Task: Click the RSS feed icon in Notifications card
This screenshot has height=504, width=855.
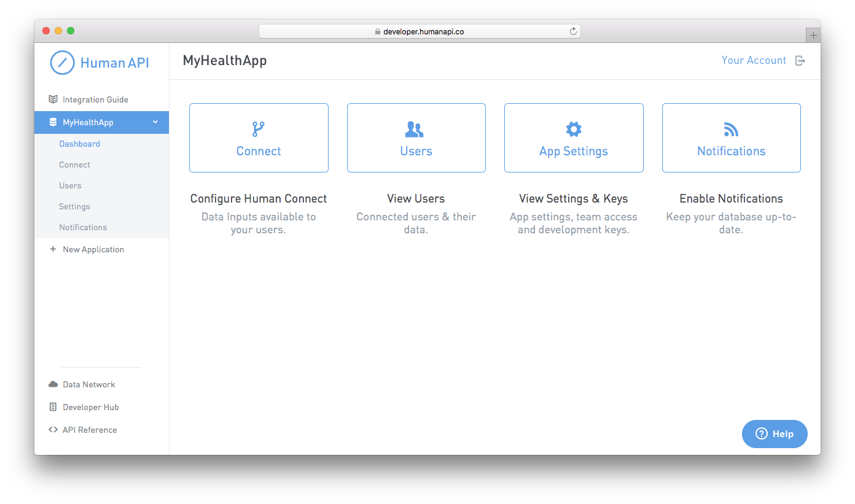Action: 731,129
